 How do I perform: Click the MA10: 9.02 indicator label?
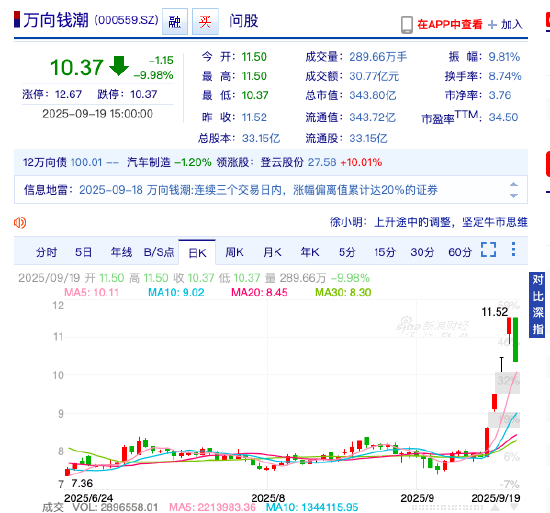point(176,292)
